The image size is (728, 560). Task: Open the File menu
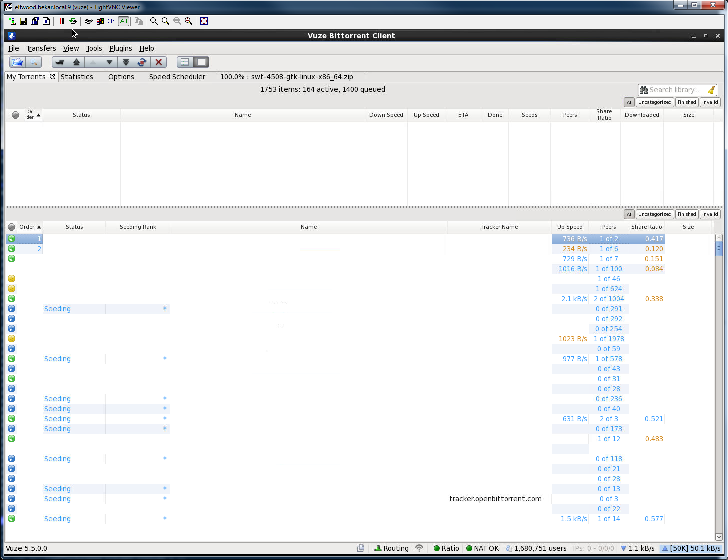coord(14,48)
